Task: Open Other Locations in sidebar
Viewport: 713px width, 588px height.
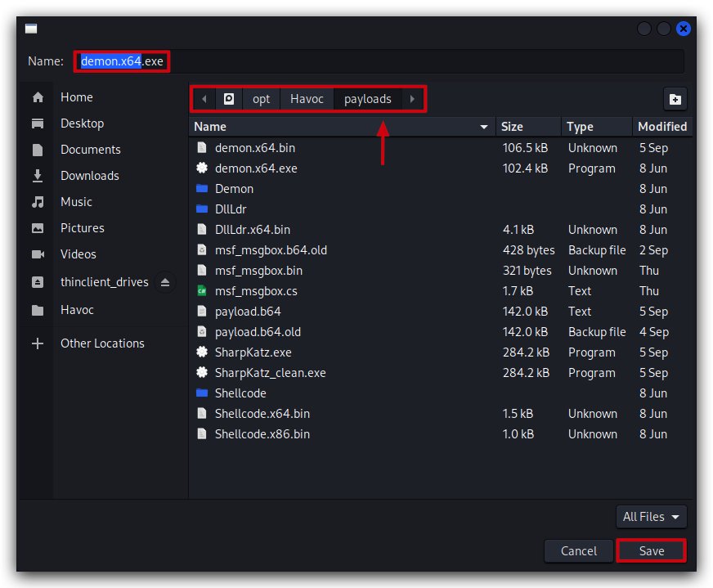Action: 102,343
